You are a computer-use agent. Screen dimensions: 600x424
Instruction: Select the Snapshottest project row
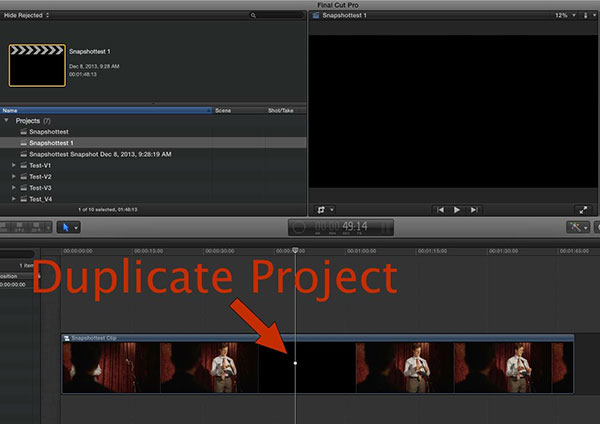(x=153, y=132)
